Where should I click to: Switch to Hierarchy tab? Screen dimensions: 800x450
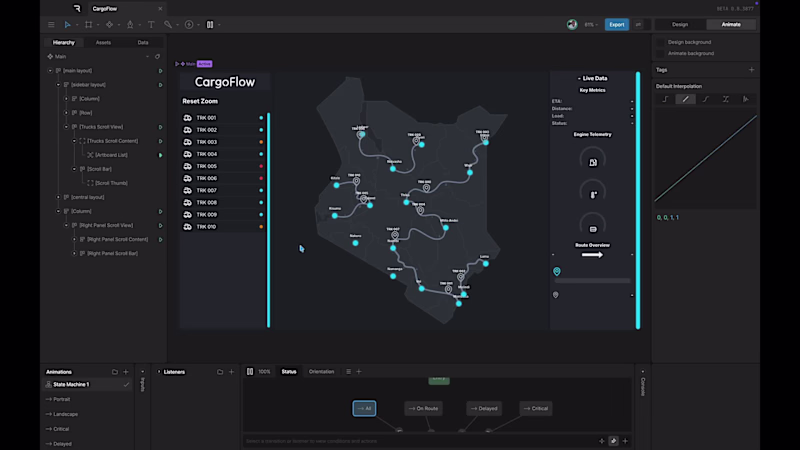[64, 43]
